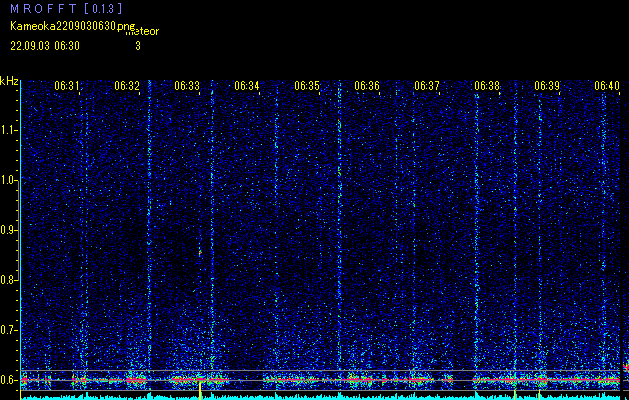
Task: Click the meteor count value 3
Action: click(138, 46)
